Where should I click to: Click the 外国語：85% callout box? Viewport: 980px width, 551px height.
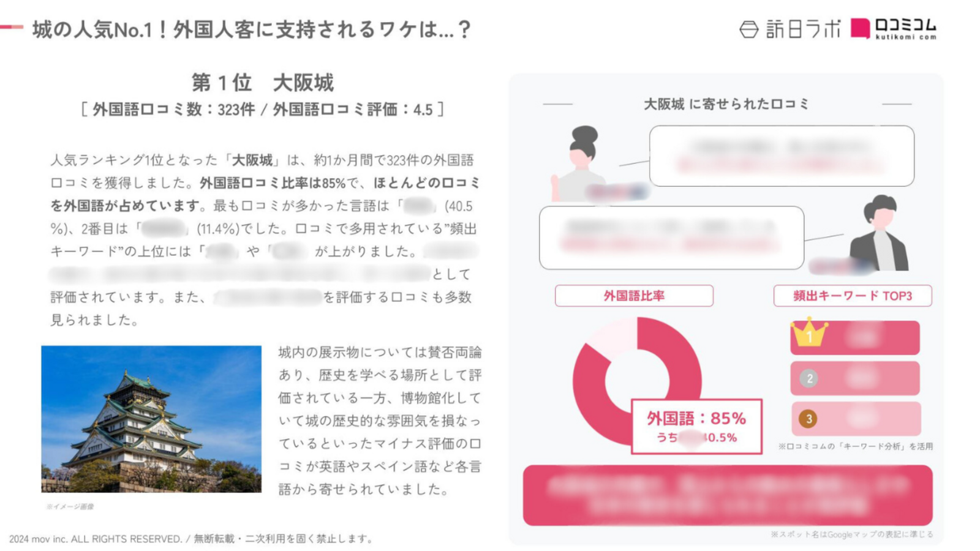click(696, 426)
